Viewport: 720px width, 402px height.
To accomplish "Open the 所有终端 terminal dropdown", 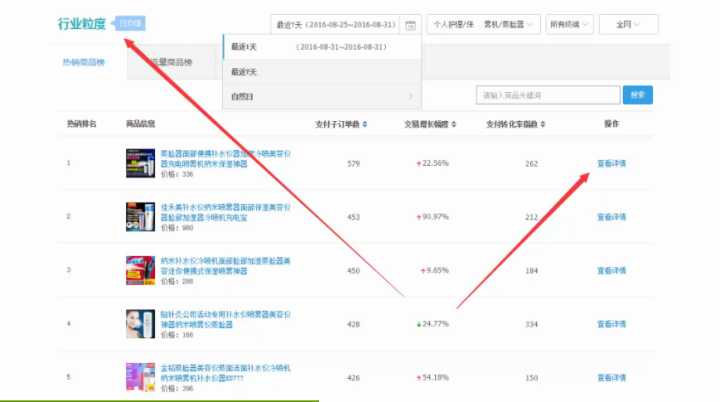I will point(570,23).
